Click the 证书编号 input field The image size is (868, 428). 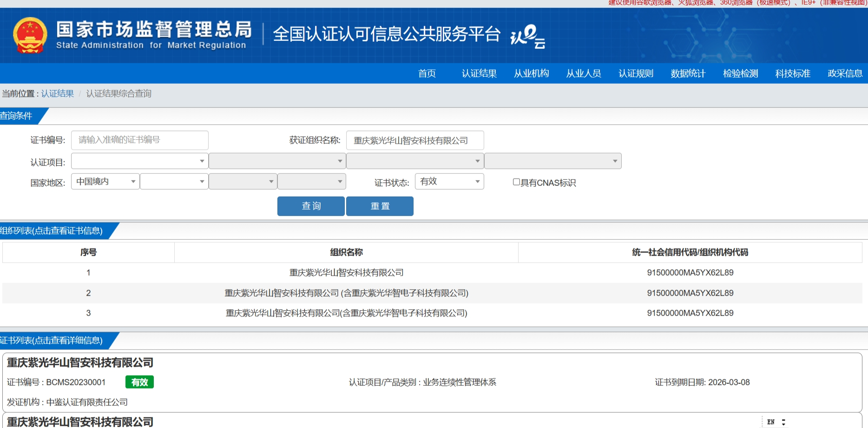pos(140,140)
